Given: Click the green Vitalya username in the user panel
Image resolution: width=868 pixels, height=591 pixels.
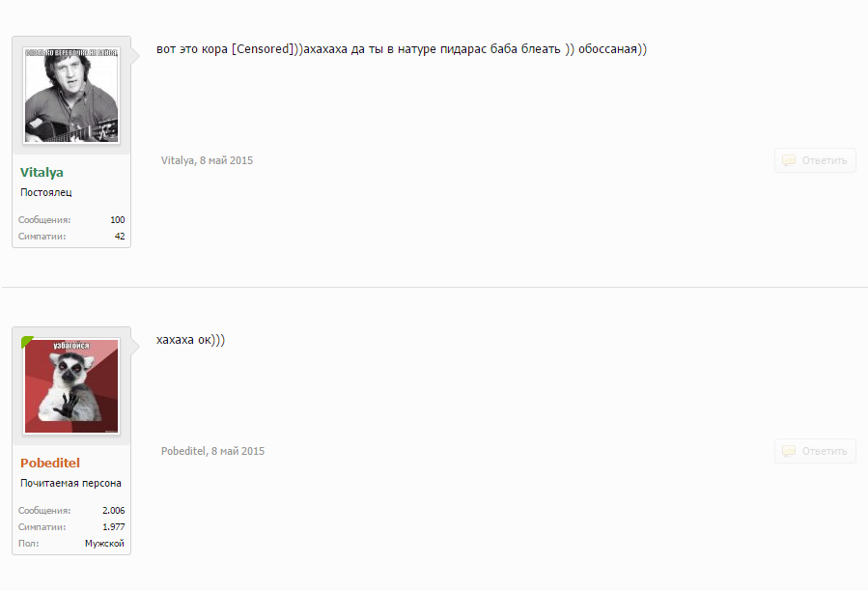Looking at the screenshot, I should pyautogui.click(x=42, y=172).
